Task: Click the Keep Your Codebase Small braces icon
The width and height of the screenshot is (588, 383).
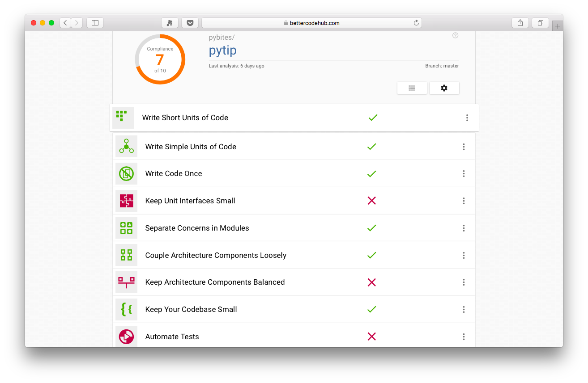Action: tap(126, 309)
